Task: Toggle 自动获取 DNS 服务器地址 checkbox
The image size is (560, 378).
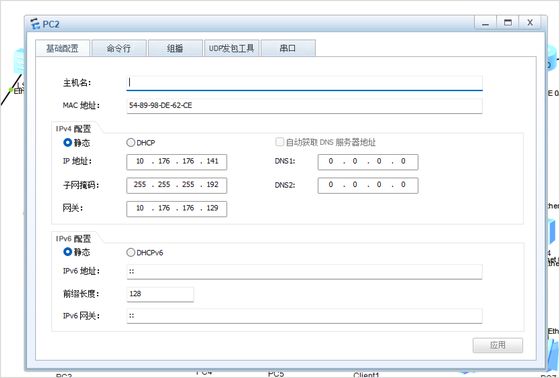Action: [x=279, y=142]
